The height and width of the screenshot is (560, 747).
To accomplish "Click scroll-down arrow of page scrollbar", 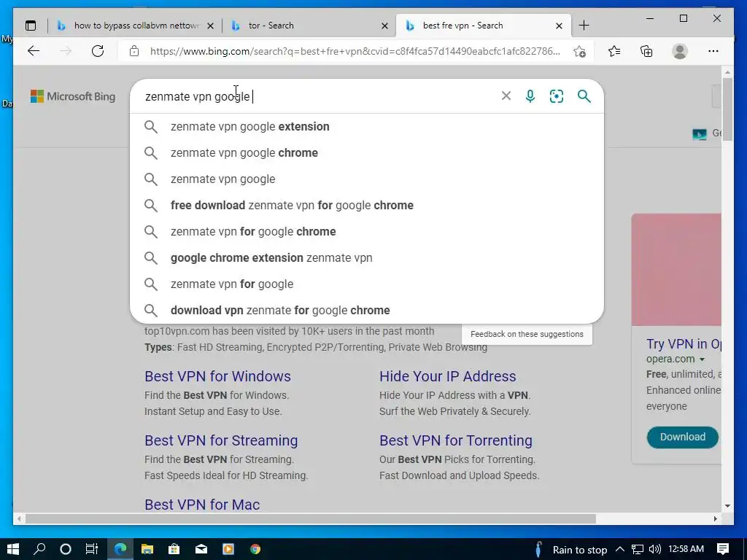I will (x=727, y=506).
